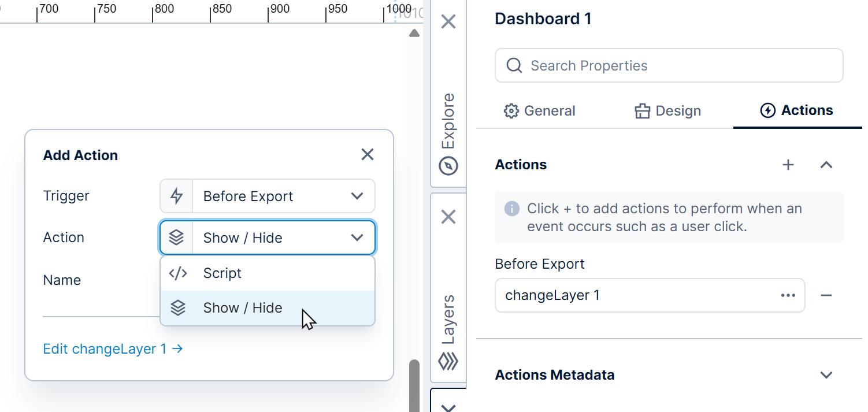Viewport: 868px width, 412px height.
Task: Click the info icon in the Actions hint box
Action: pos(512,209)
